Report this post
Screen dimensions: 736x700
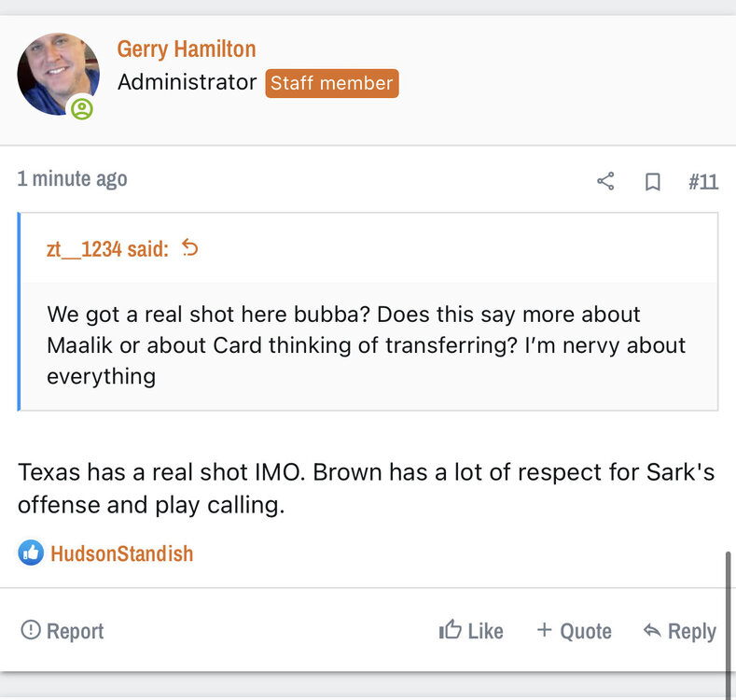(x=62, y=631)
